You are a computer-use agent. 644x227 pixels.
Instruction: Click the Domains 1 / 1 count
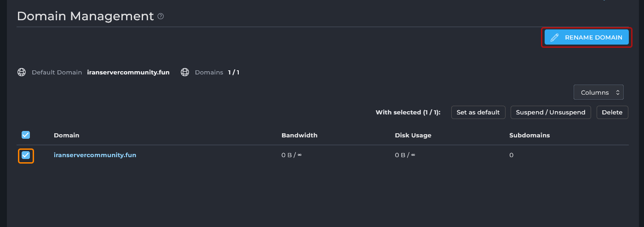(x=233, y=72)
